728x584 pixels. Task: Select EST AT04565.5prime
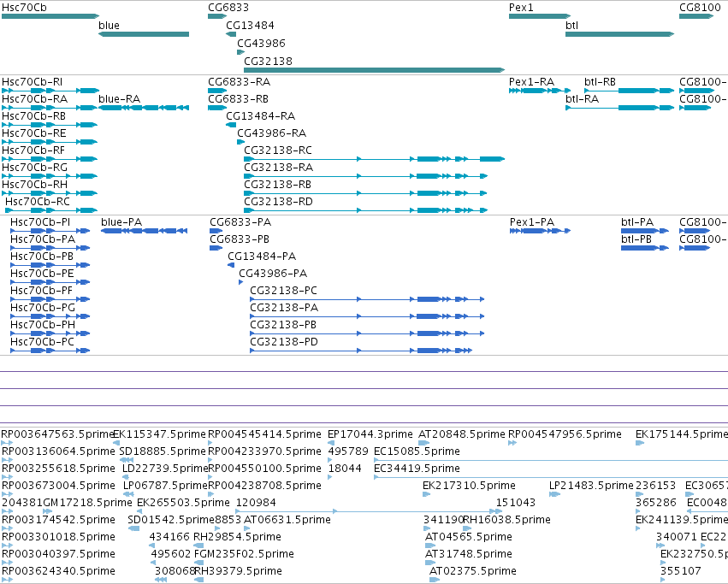click(x=469, y=537)
